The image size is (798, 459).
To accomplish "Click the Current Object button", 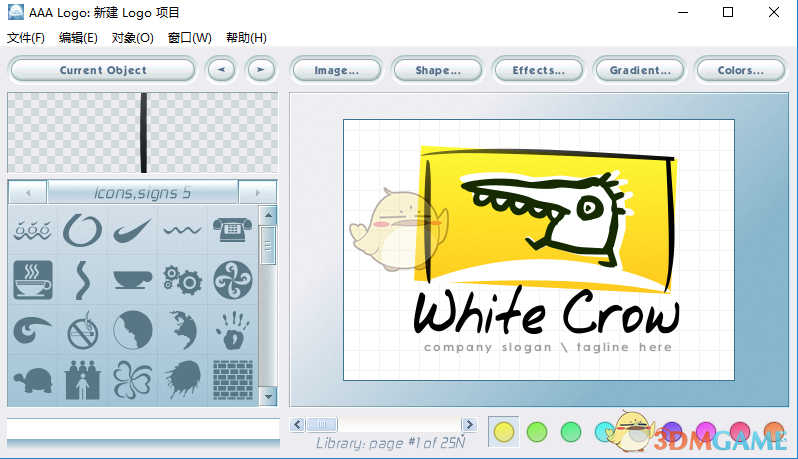I will [103, 70].
